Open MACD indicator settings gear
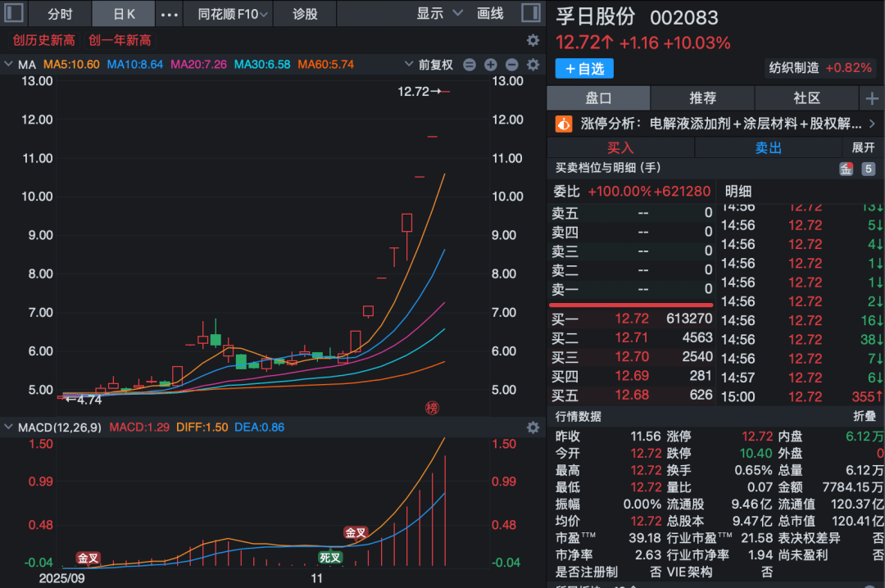 (533, 427)
